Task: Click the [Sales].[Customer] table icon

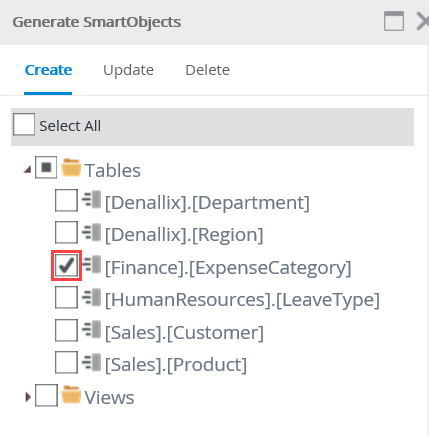Action: click(91, 329)
